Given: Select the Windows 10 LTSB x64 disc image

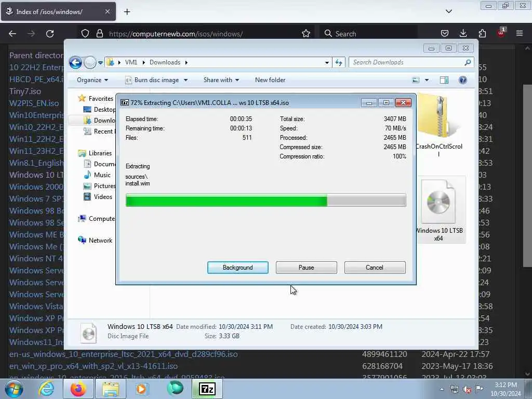Looking at the screenshot, I should tap(439, 210).
